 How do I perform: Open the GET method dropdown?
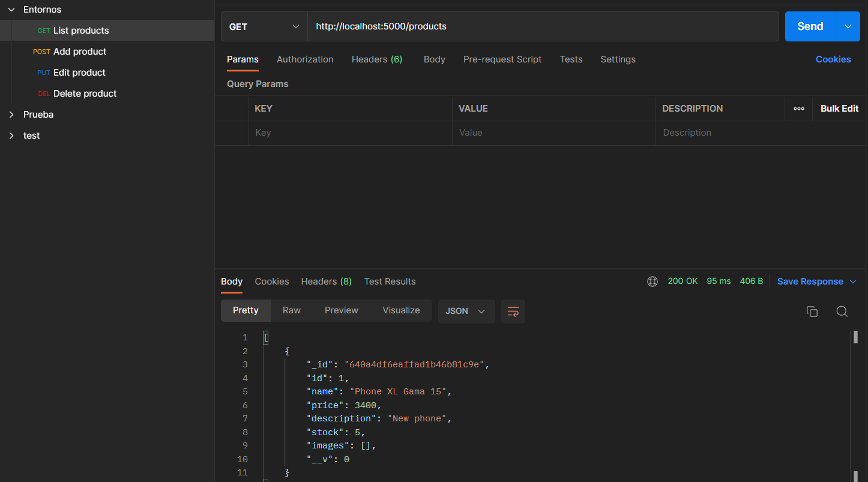[x=264, y=26]
